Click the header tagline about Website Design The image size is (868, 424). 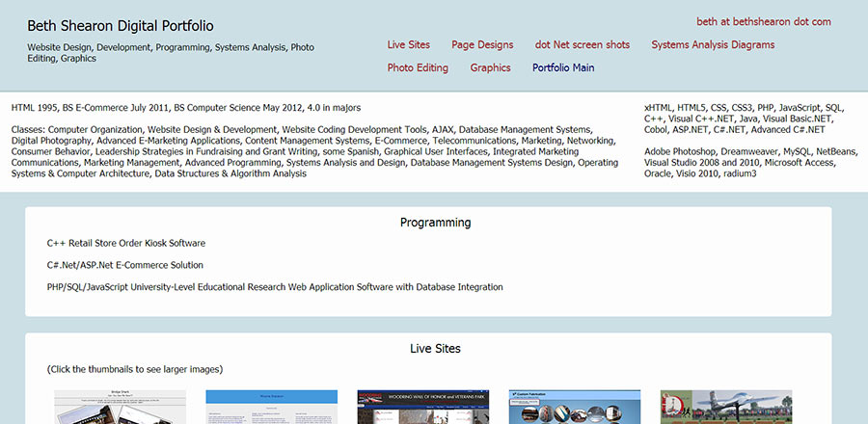pyautogui.click(x=170, y=52)
